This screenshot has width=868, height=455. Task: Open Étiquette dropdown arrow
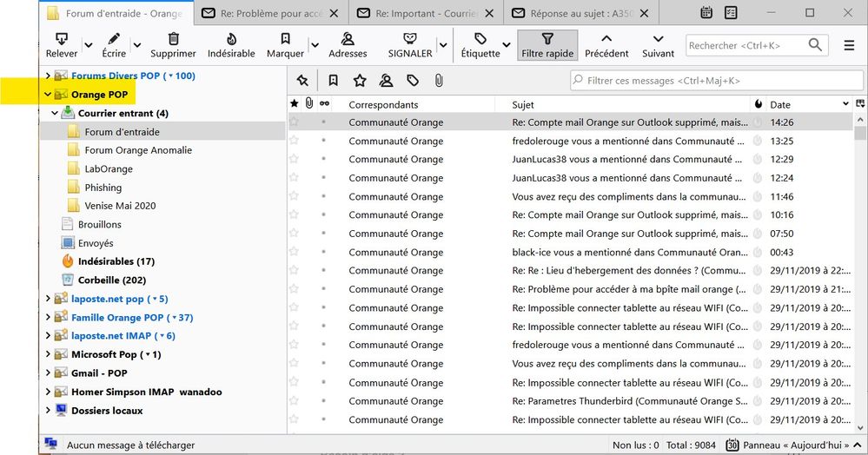click(x=507, y=45)
